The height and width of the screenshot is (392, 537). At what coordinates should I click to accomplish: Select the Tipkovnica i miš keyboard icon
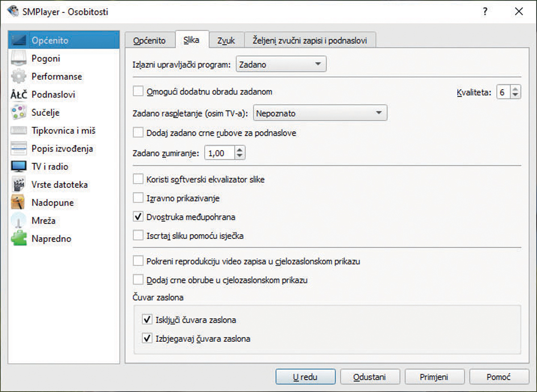coord(19,131)
